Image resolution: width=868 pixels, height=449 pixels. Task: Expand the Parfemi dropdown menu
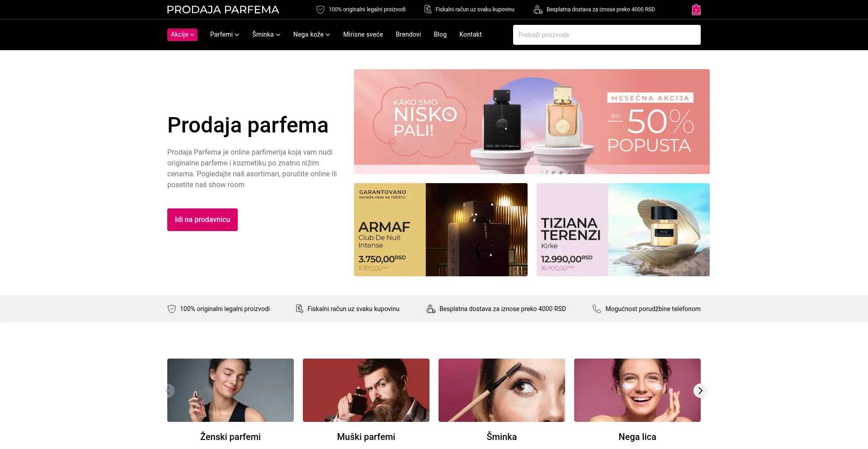tap(225, 35)
